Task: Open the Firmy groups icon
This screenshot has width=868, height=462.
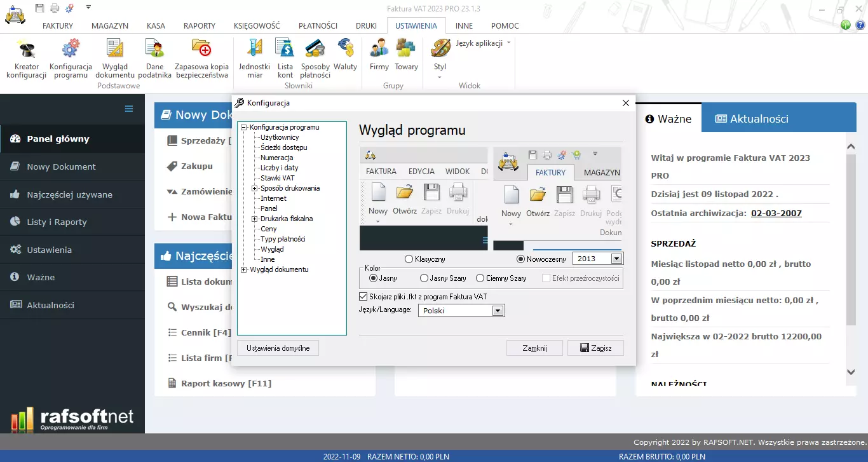Action: click(x=379, y=57)
